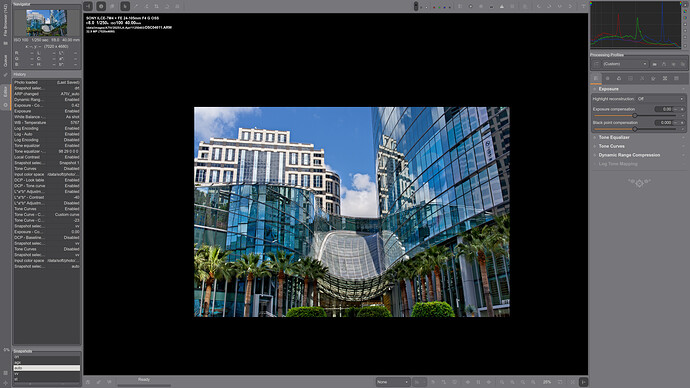Open the last tool tab in tools row
This screenshot has width=690, height=388.
[676, 78]
